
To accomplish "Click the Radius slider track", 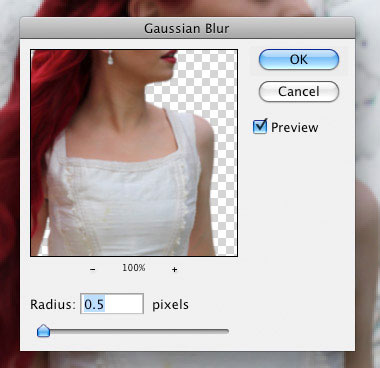I will 133,331.
